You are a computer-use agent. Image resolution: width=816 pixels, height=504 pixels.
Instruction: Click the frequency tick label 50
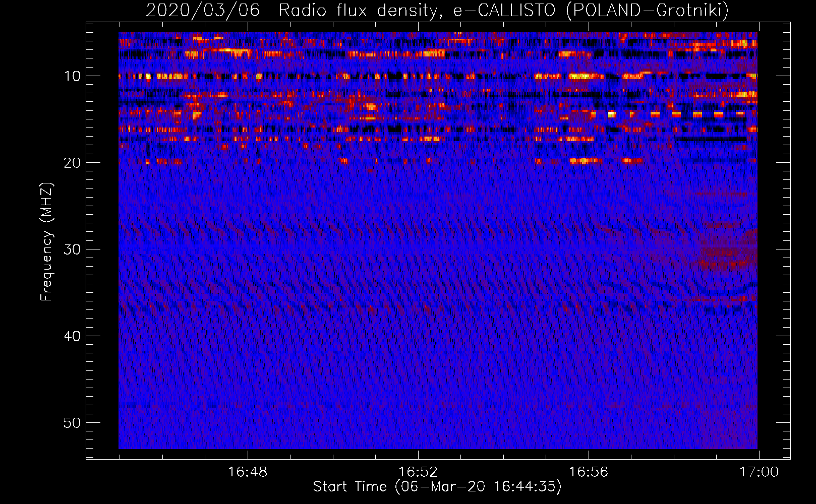pyautogui.click(x=73, y=423)
